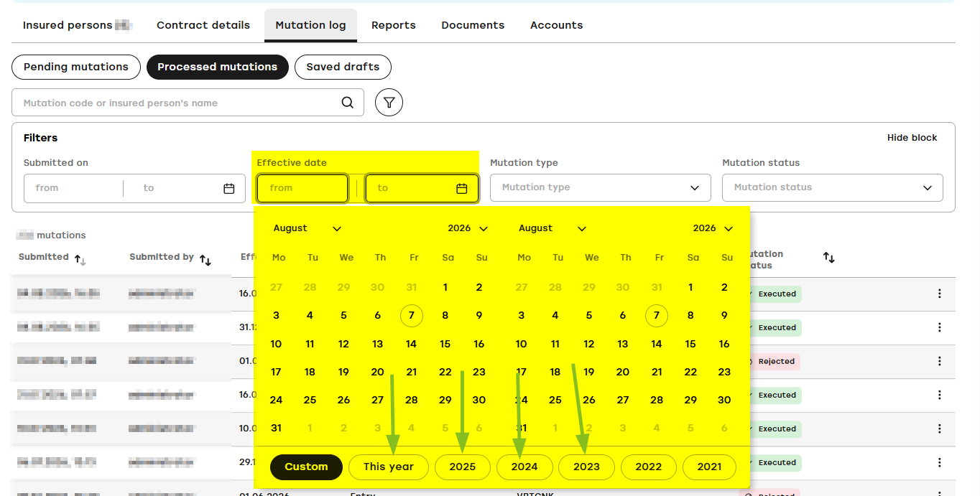Open the Reports tab
Viewport: 980px width, 496px height.
pos(394,25)
